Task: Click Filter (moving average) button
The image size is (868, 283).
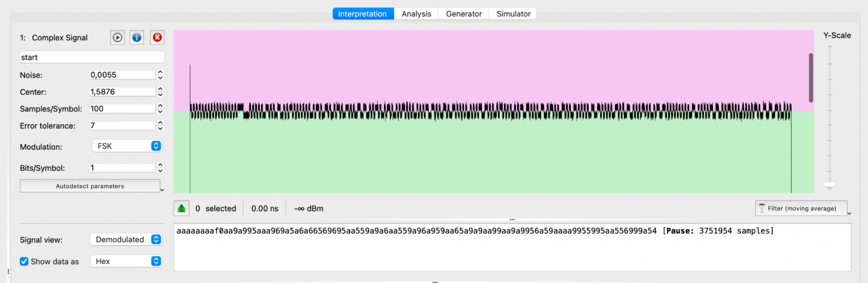Action: coord(801,208)
